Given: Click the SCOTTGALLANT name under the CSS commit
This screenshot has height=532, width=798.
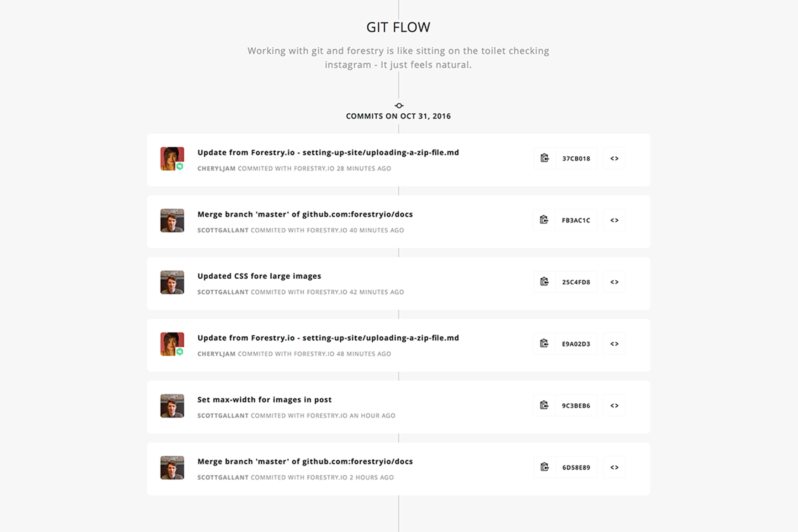Looking at the screenshot, I should [x=223, y=292].
